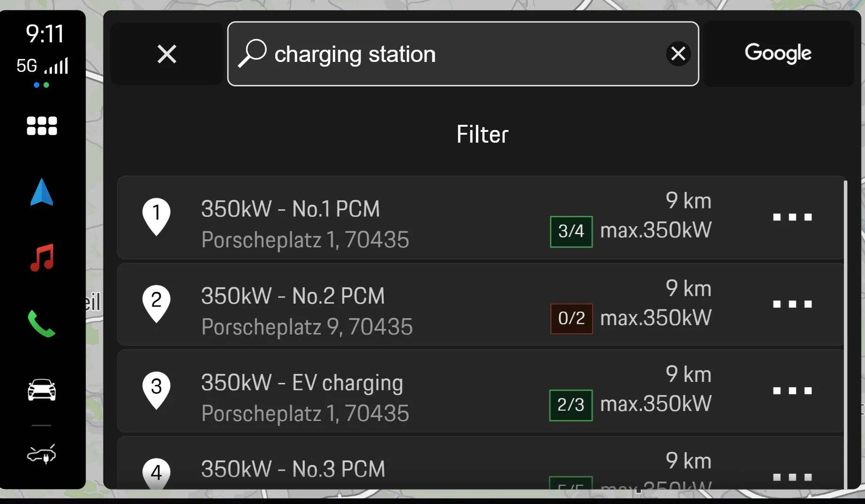Viewport: 865px width, 504px height.
Task: Click the Google logo
Action: (x=778, y=53)
